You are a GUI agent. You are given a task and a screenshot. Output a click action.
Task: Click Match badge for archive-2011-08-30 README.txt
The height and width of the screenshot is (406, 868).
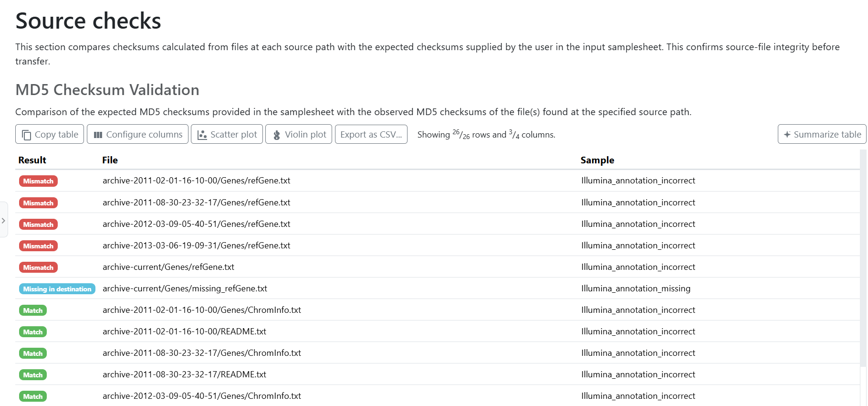(33, 375)
